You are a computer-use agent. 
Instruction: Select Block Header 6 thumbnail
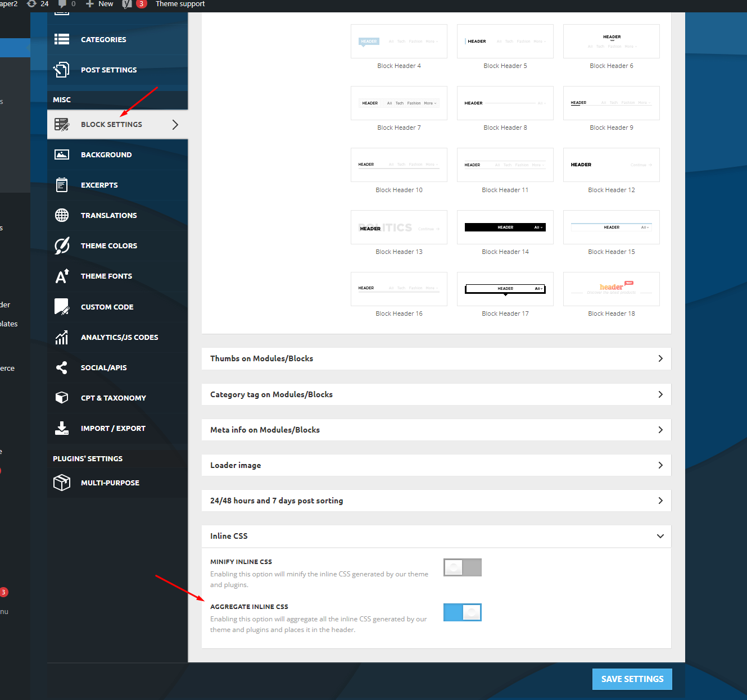612,41
